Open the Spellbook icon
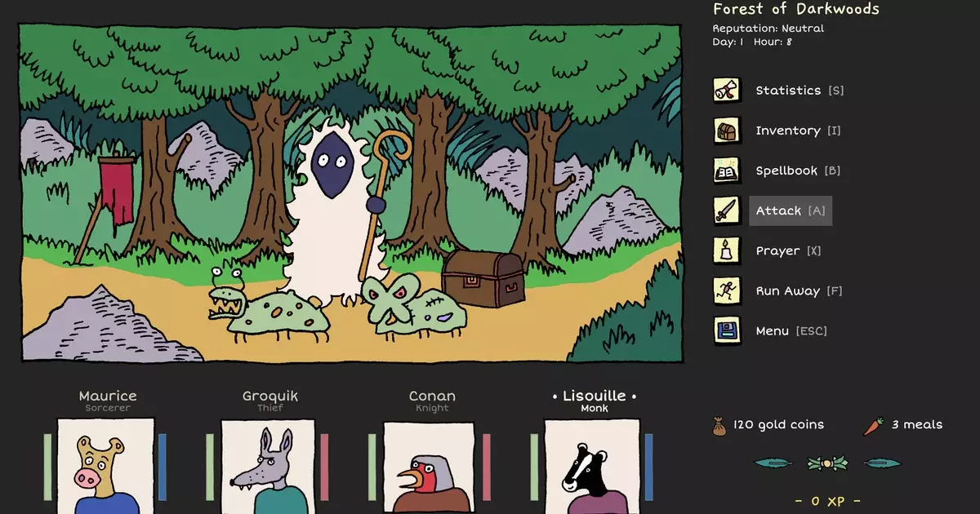This screenshot has width=980, height=514. pyautogui.click(x=727, y=170)
